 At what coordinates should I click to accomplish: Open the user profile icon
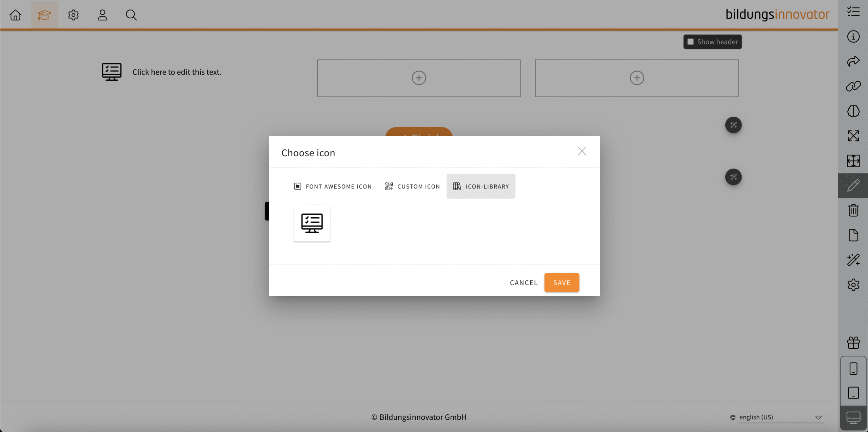point(102,15)
